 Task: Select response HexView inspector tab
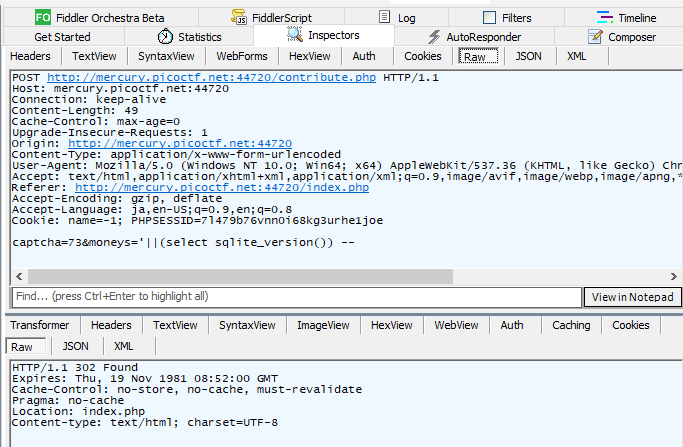[392, 325]
